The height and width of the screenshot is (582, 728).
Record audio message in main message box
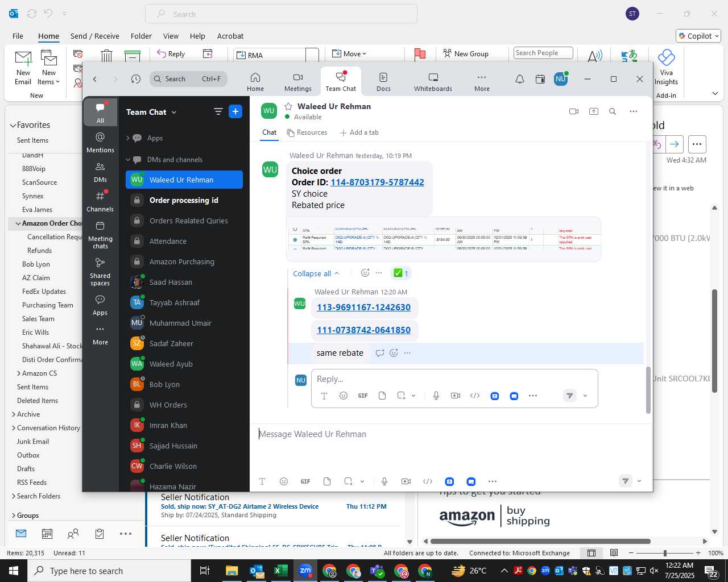point(384,481)
